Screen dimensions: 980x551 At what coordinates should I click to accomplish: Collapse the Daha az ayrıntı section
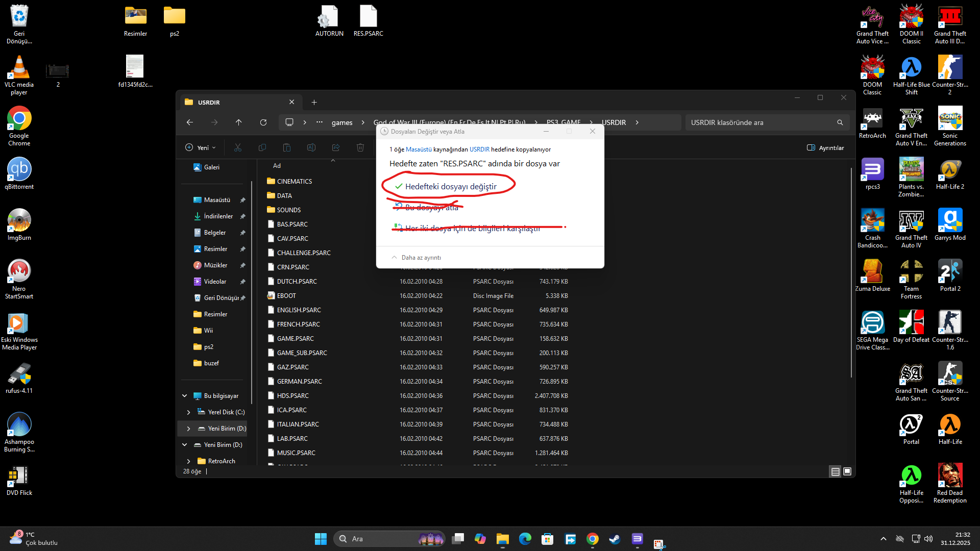tap(416, 258)
